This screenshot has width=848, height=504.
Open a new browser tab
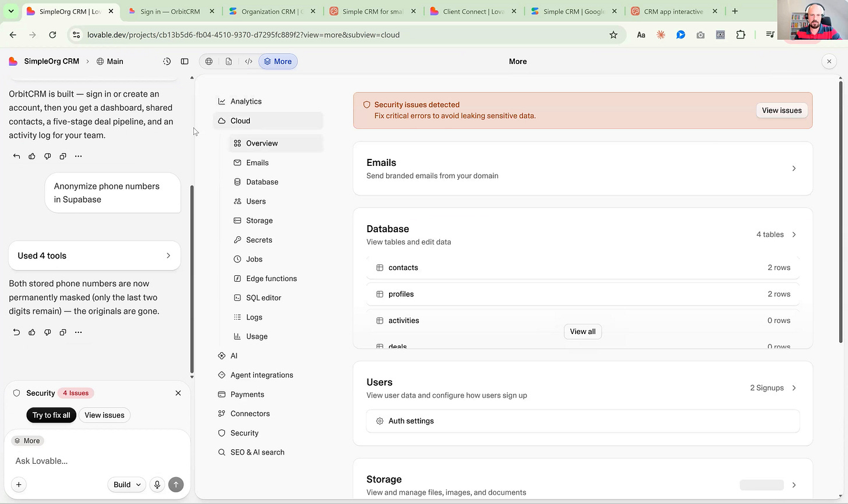(x=735, y=11)
